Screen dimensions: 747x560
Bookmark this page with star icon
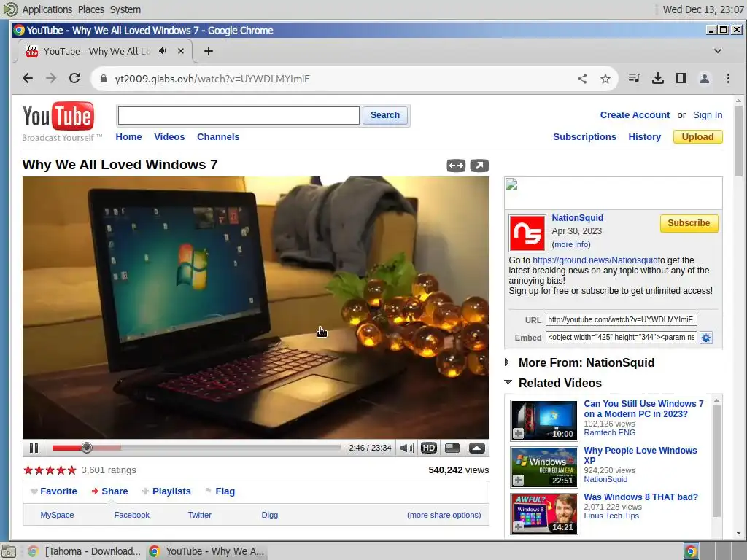(x=605, y=79)
